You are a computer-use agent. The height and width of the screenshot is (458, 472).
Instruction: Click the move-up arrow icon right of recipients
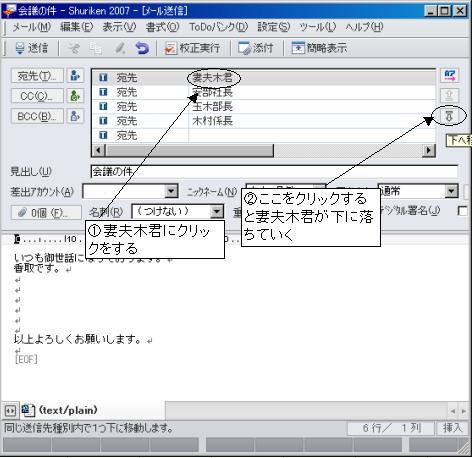(449, 96)
